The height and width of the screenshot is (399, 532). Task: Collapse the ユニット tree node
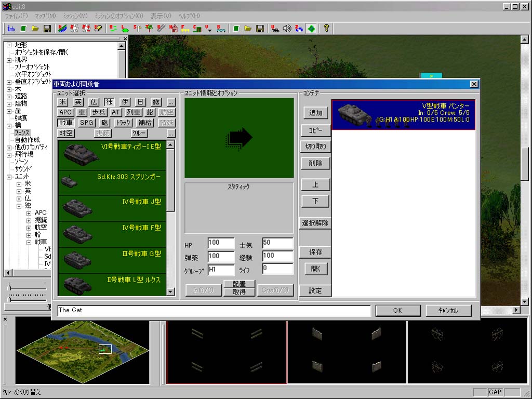[9, 177]
